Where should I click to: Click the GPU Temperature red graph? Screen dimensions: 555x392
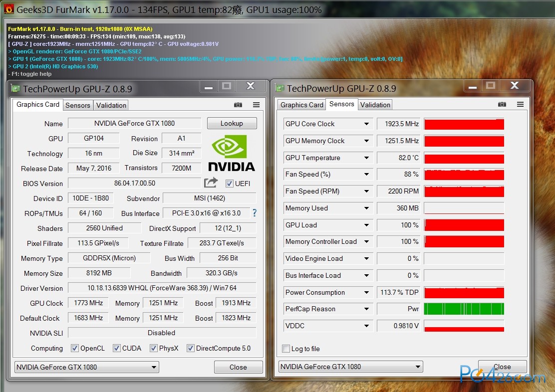coord(464,158)
